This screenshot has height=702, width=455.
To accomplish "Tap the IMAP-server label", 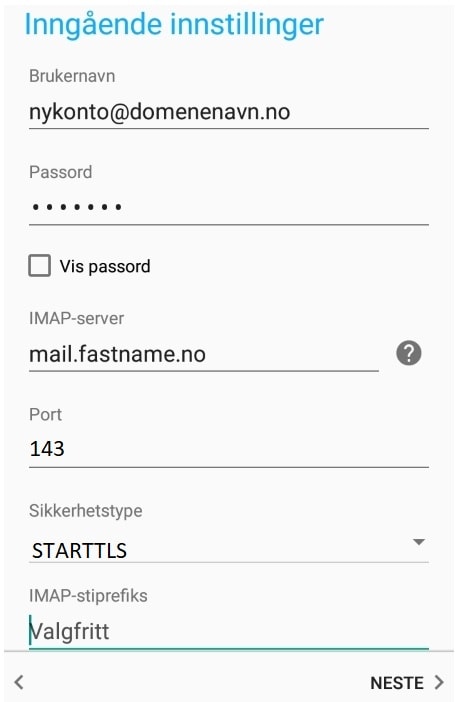I will 77,318.
